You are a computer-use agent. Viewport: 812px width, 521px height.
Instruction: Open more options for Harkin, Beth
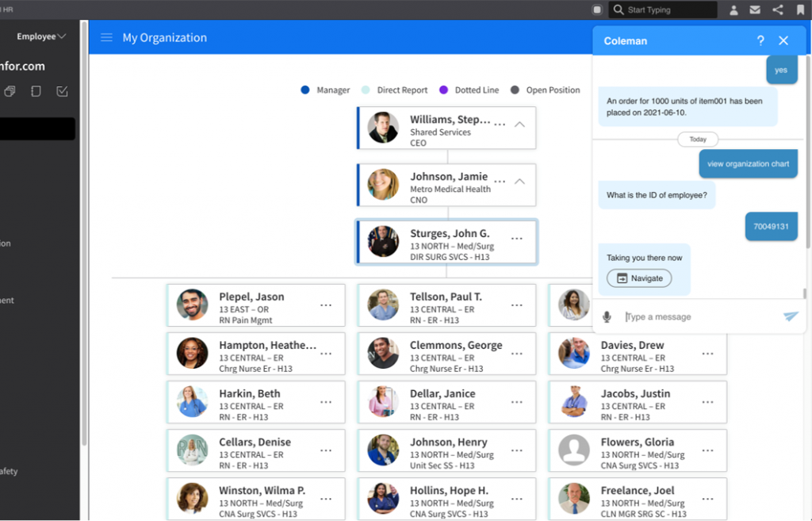coord(326,402)
